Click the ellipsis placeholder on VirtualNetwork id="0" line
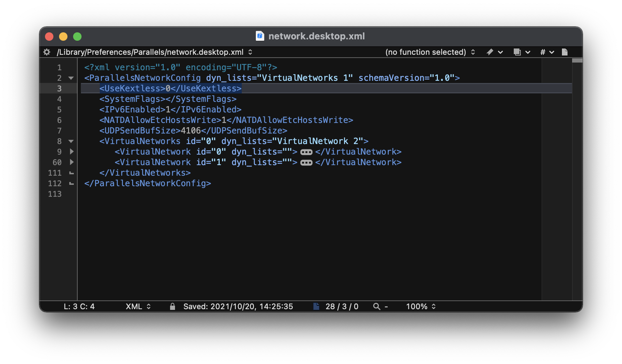622x364 pixels. click(x=306, y=152)
